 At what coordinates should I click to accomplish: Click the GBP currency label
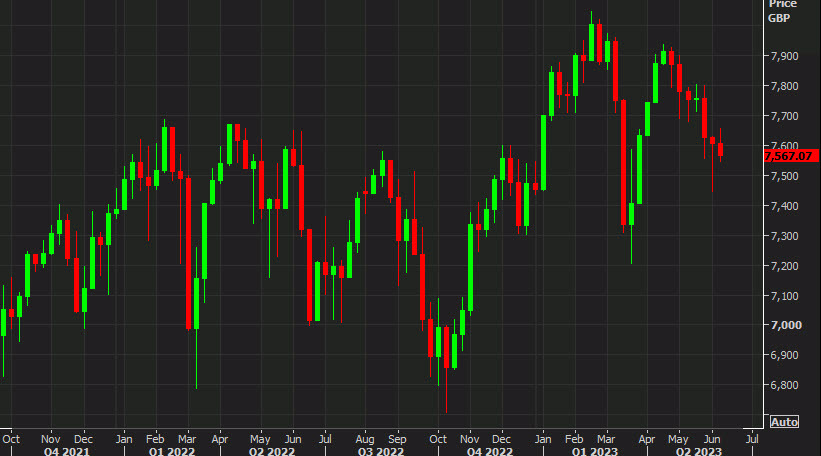click(x=779, y=18)
